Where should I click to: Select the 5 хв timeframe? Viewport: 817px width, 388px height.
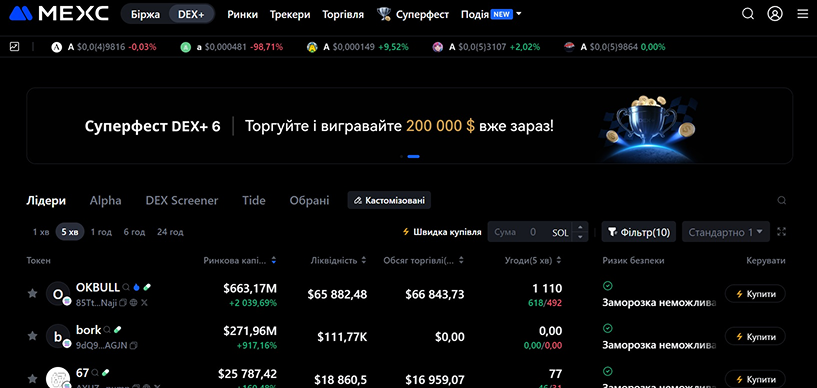click(70, 232)
